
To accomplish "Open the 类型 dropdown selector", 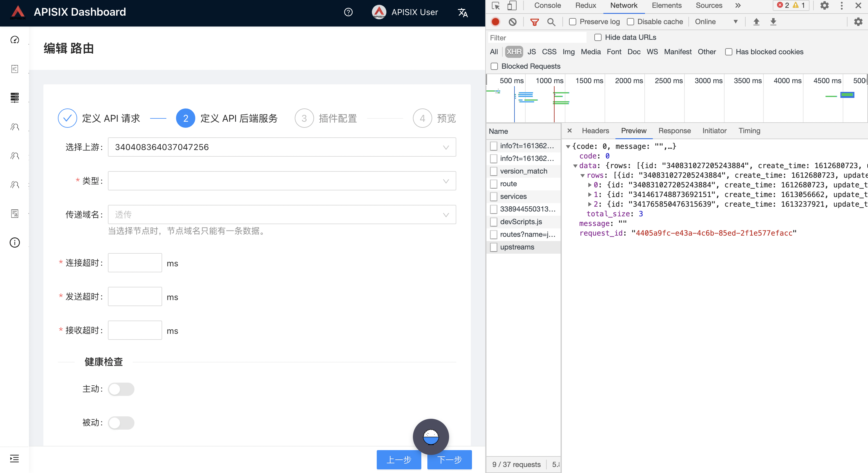I will coord(282,180).
